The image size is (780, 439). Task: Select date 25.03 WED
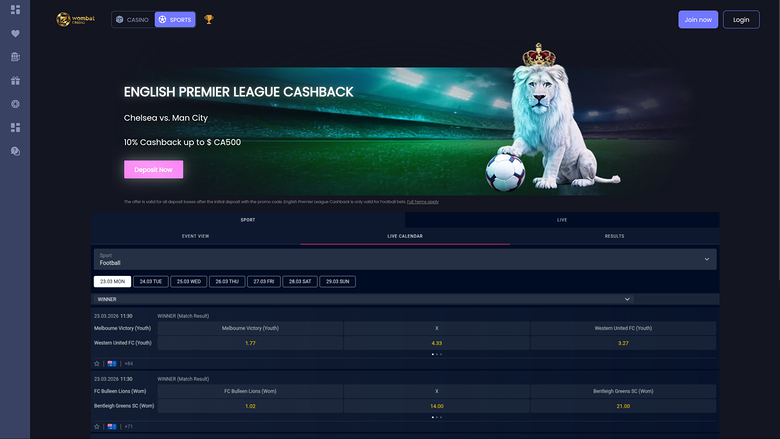tap(189, 281)
